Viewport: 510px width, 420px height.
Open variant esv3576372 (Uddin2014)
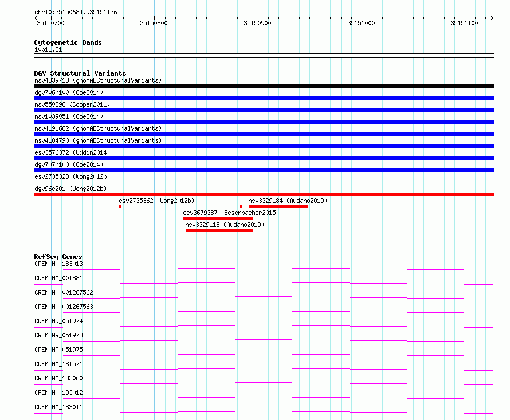pos(72,152)
